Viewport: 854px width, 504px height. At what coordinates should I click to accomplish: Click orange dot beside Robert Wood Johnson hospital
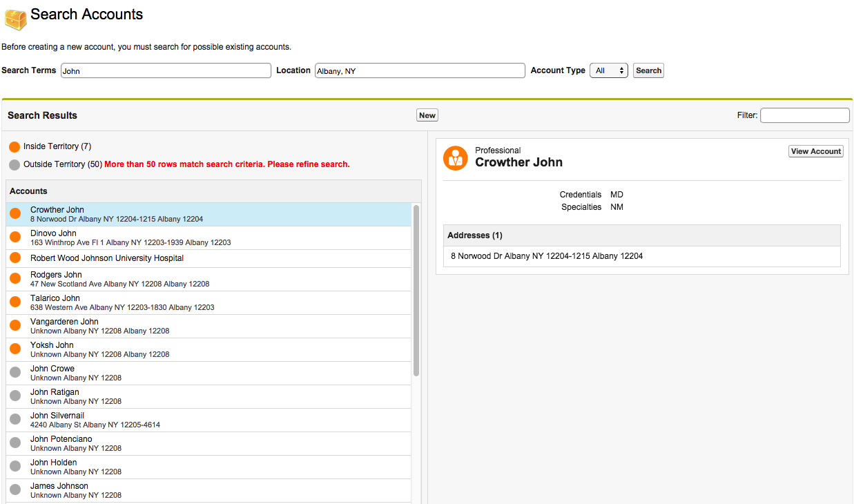click(15, 258)
